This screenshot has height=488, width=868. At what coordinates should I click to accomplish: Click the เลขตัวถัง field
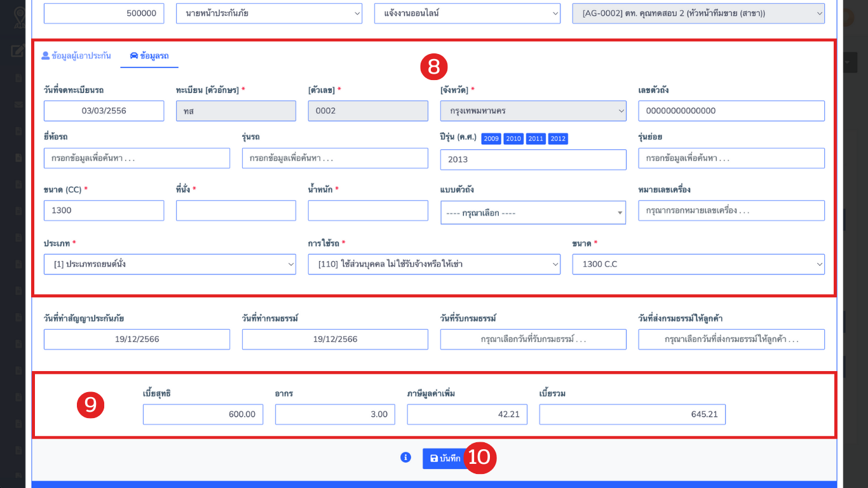(x=731, y=111)
